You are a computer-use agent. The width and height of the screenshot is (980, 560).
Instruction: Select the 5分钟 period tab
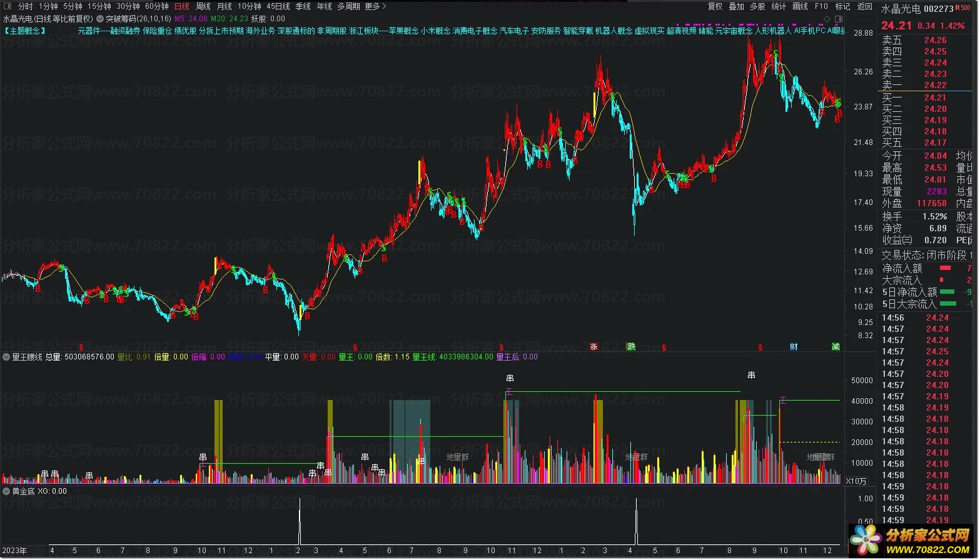pos(73,6)
